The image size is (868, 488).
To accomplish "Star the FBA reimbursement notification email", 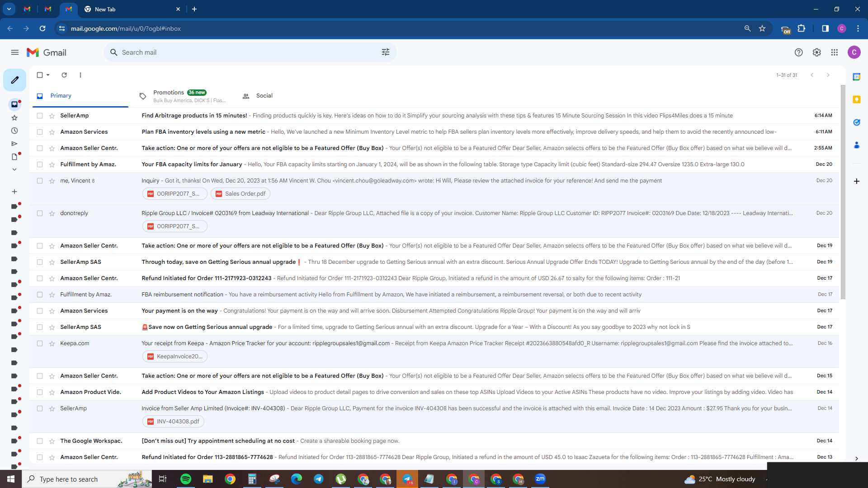I will (52, 295).
